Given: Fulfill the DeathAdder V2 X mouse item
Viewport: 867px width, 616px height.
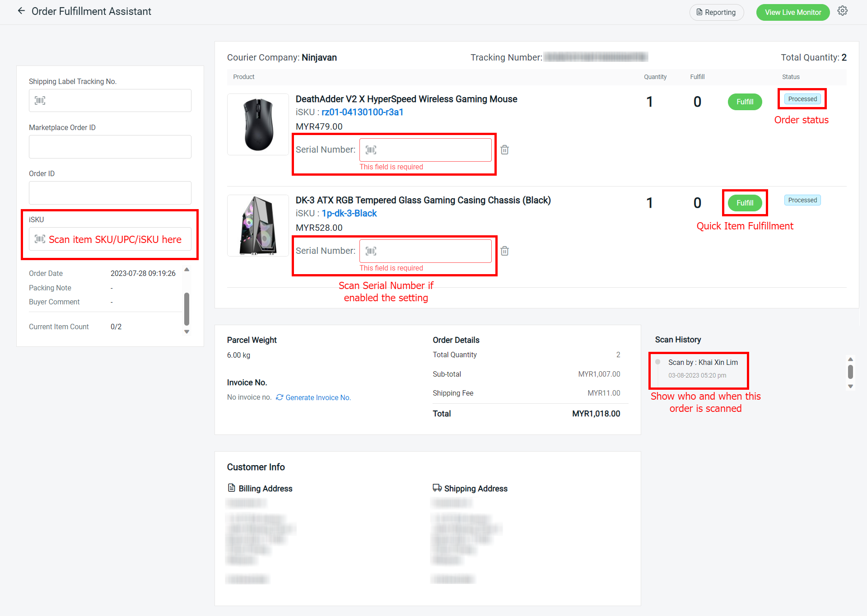Looking at the screenshot, I should coord(745,102).
